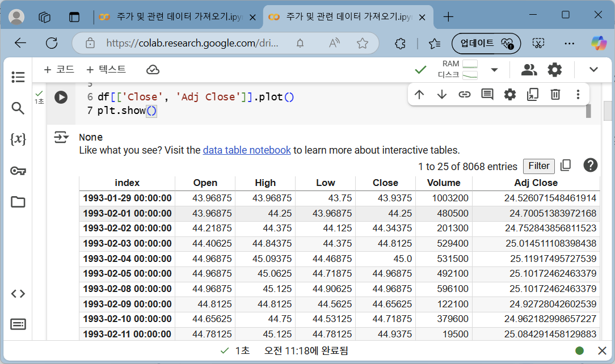Add this page to favorites star
Image resolution: width=615 pixels, height=364 pixels.
point(363,43)
